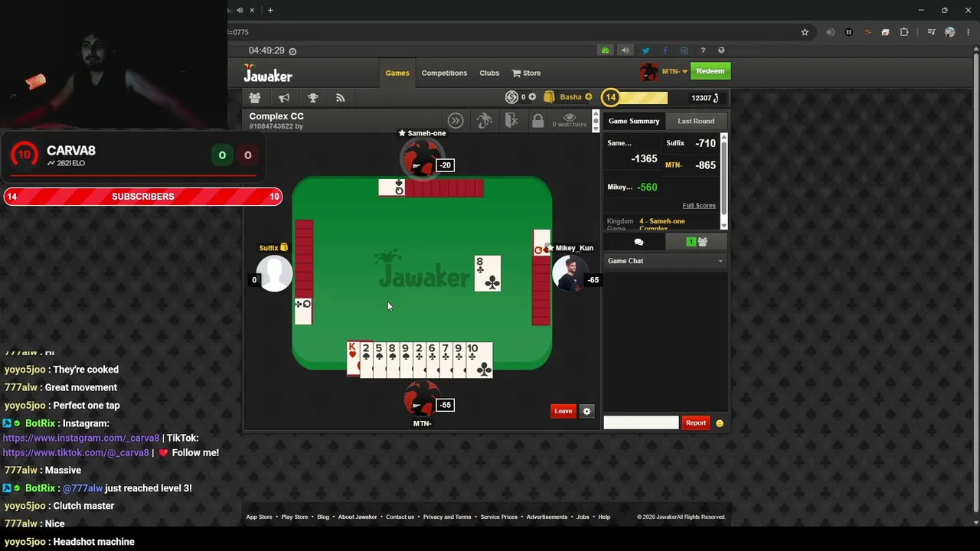
Task: Toggle the site sound speaker icon
Action: pos(625,51)
